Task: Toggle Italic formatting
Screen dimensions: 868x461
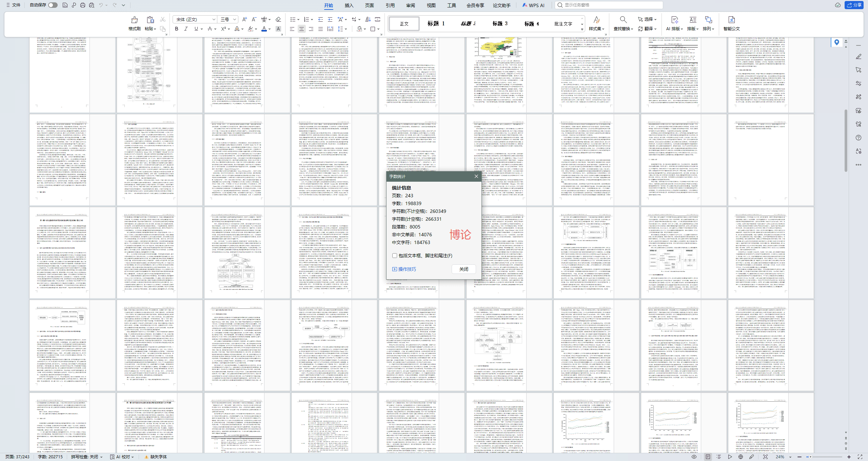Action: click(186, 29)
